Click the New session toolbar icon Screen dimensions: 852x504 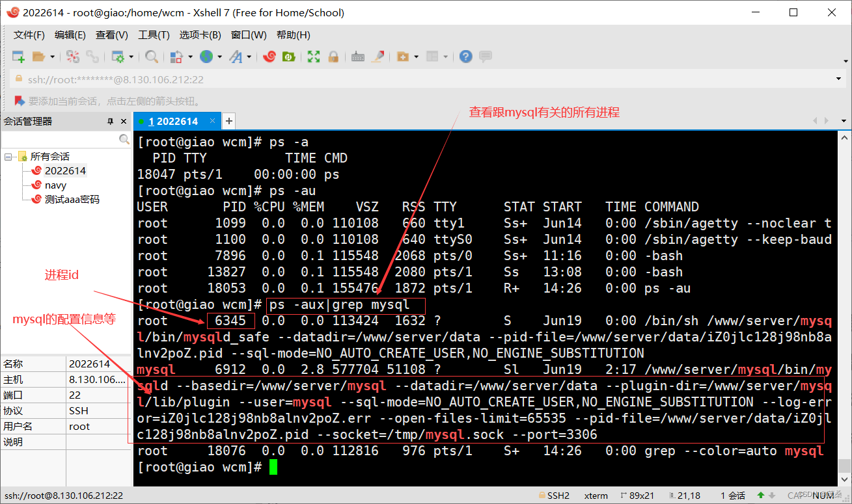[x=19, y=57]
